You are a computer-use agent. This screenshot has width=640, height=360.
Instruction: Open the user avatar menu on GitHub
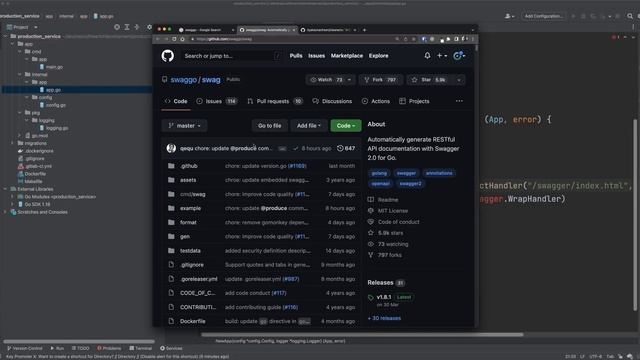[459, 56]
